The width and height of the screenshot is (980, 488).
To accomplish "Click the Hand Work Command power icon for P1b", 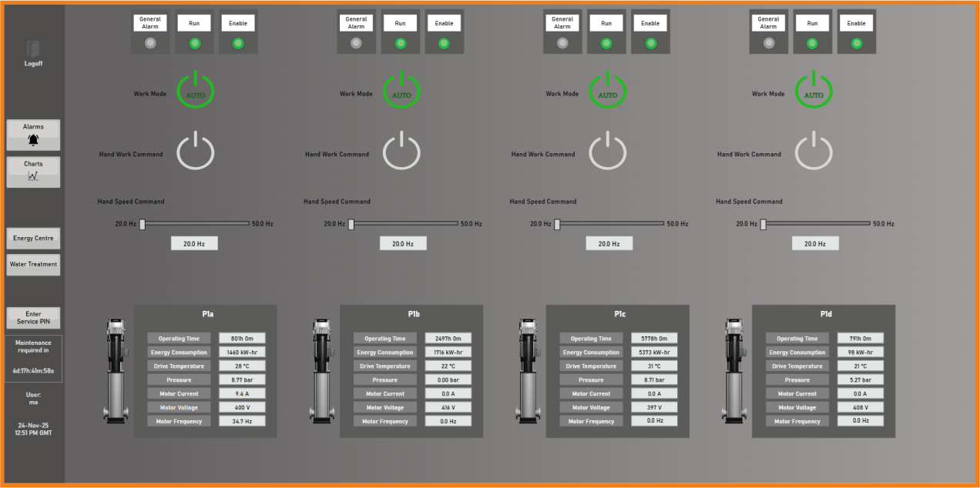I will pyautogui.click(x=401, y=151).
